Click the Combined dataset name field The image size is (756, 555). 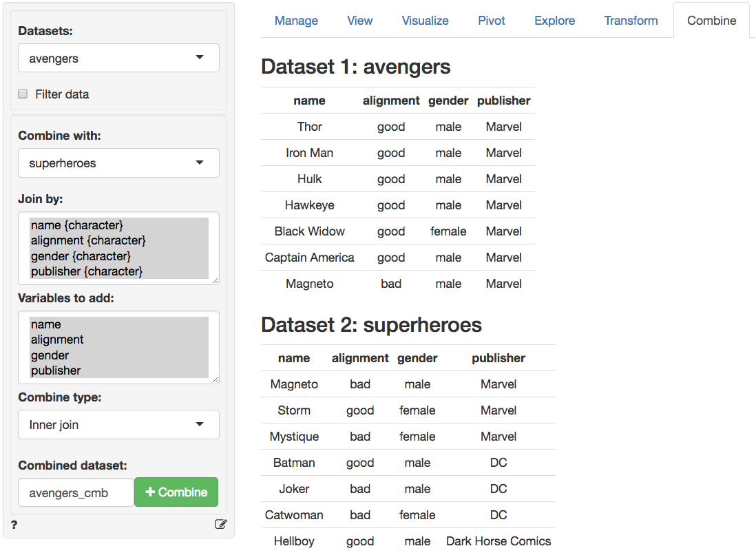76,493
